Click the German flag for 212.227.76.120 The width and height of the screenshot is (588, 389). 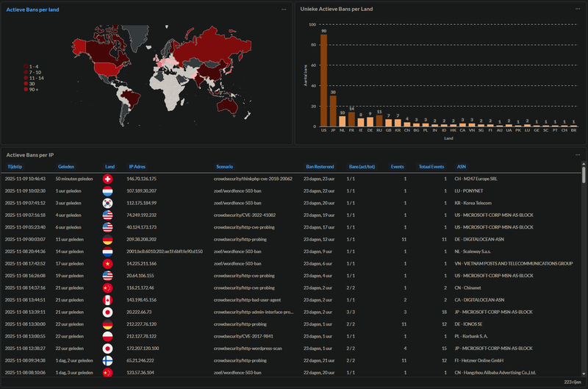107,324
